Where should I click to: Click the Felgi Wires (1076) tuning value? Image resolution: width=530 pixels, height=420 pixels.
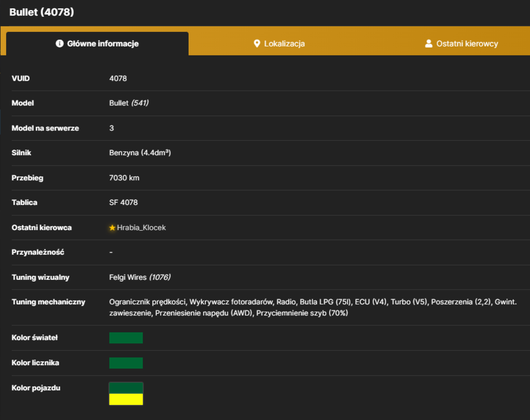139,277
